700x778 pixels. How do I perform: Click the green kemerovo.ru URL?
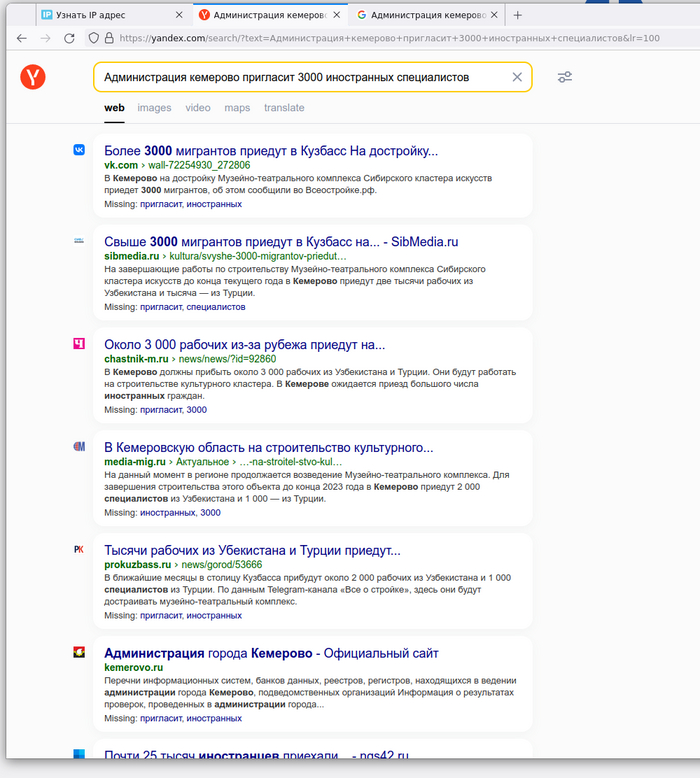point(133,667)
